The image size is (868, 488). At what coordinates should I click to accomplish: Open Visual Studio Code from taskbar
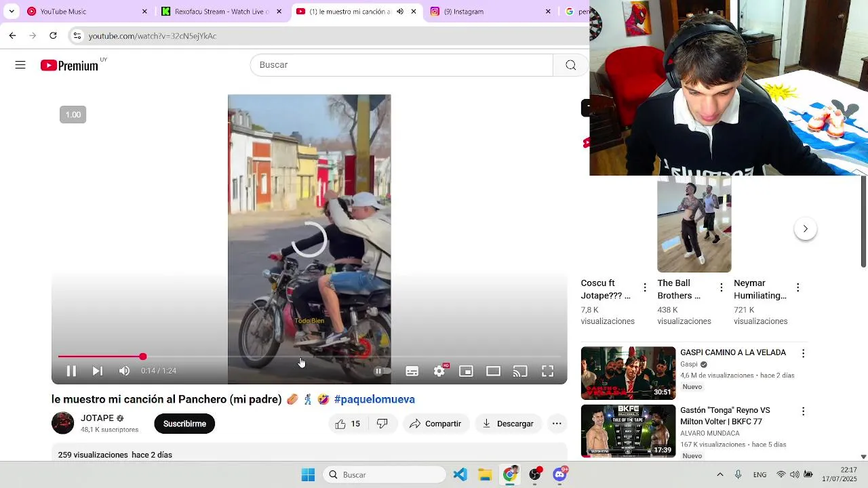[460, 475]
